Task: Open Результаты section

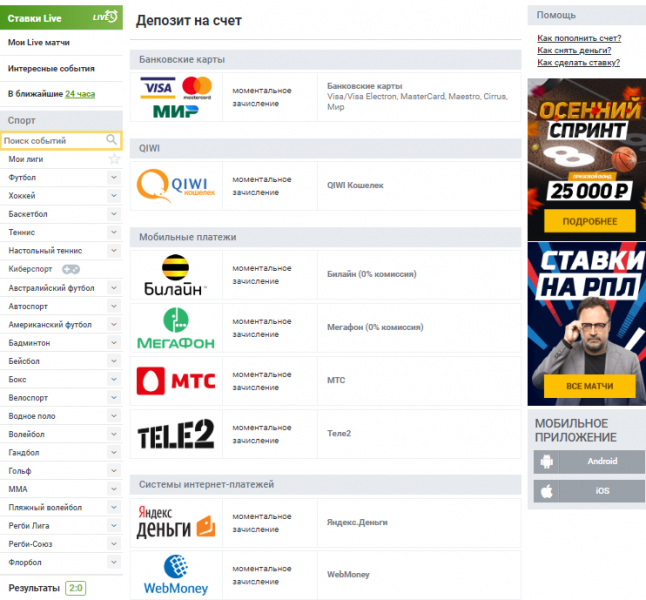Action: click(x=34, y=588)
